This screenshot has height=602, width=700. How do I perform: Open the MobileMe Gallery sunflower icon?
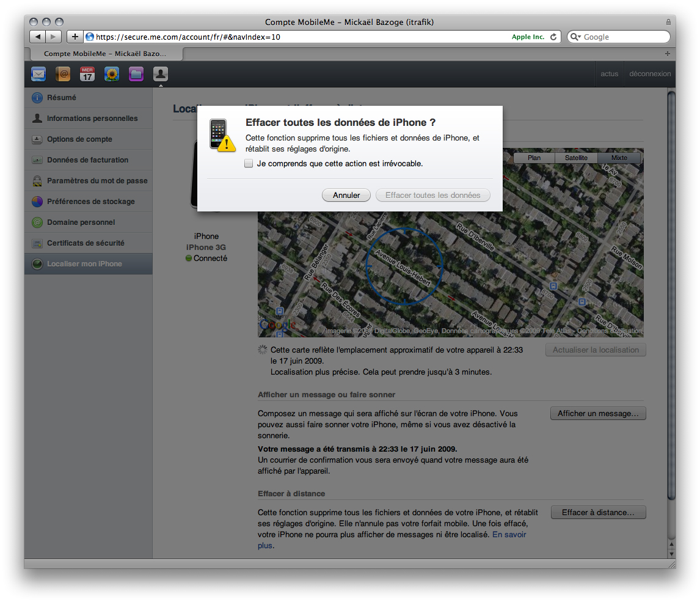click(x=112, y=74)
